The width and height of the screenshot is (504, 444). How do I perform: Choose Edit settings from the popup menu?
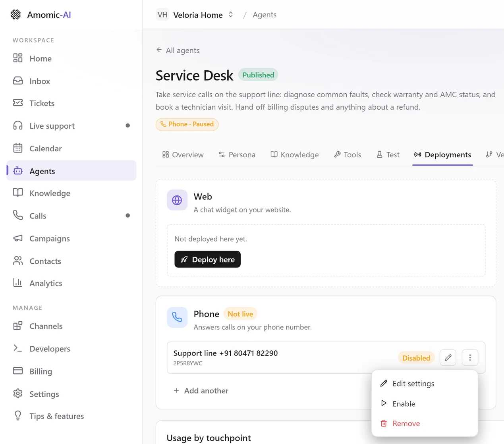[425, 384]
